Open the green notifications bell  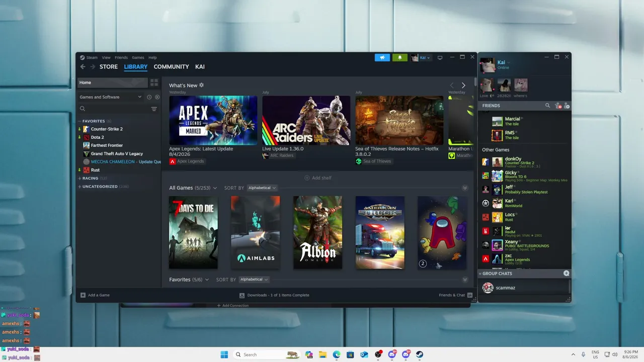click(x=400, y=57)
